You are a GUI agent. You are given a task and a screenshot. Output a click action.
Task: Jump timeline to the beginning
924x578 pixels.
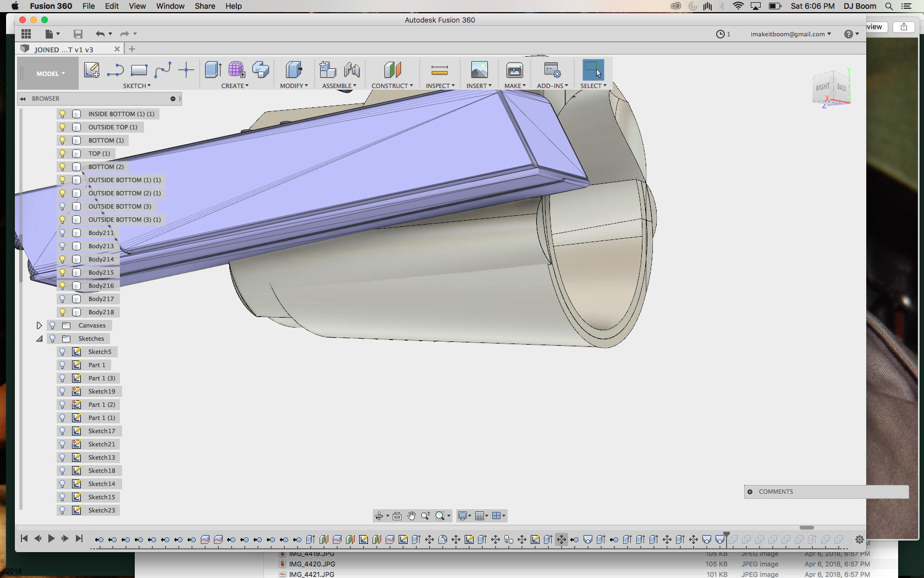[24, 538]
